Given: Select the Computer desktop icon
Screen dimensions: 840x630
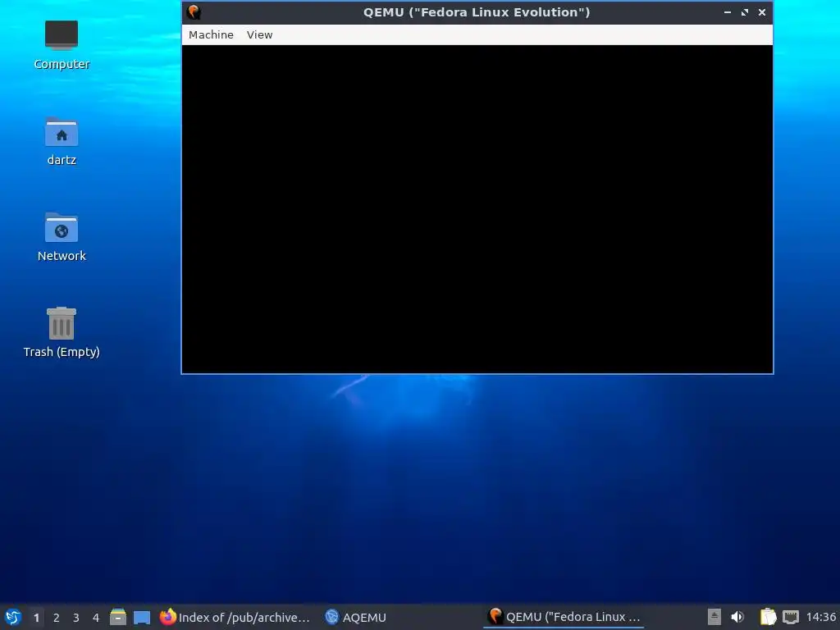Looking at the screenshot, I should click(62, 46).
